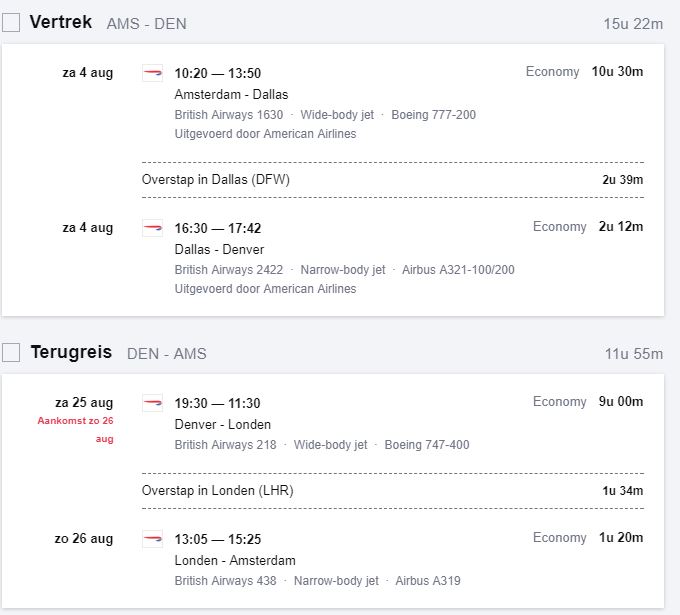Click the Londen - Amsterdam route text
Image resolution: width=680 pixels, height=615 pixels.
tap(235, 560)
